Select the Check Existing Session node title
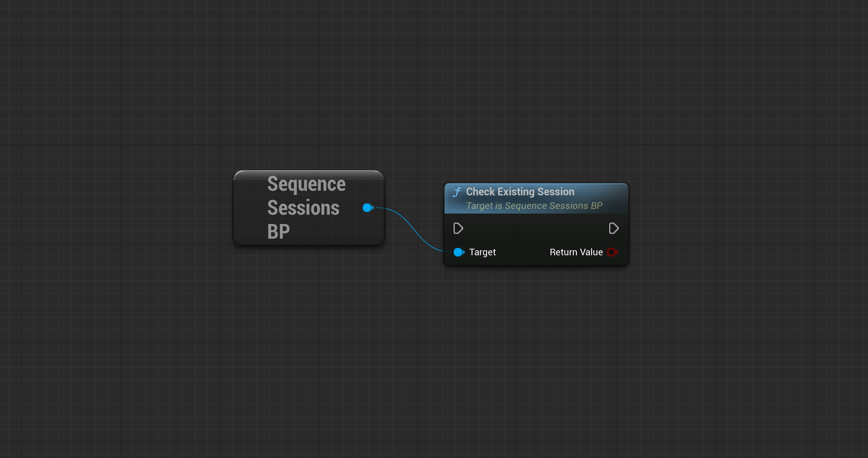Viewport: 868px width, 458px height. [520, 191]
